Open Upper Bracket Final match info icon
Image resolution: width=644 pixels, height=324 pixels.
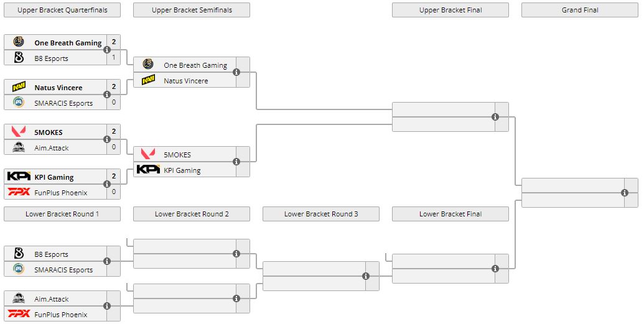click(x=495, y=117)
